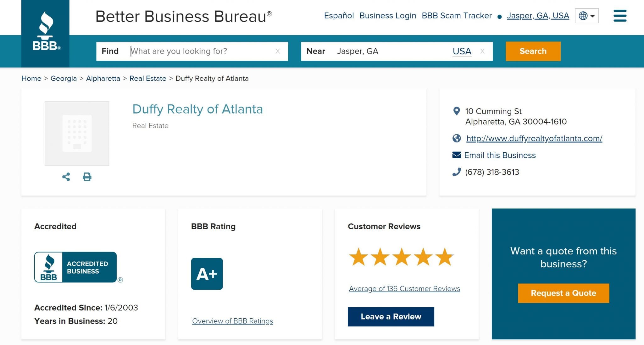Open the globe language dropdown
644x345 pixels.
click(x=586, y=16)
